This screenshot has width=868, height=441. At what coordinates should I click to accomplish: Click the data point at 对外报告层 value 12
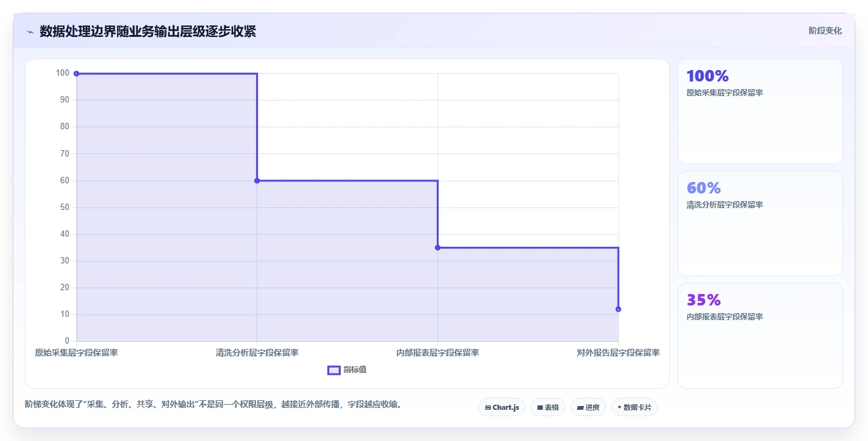point(618,309)
